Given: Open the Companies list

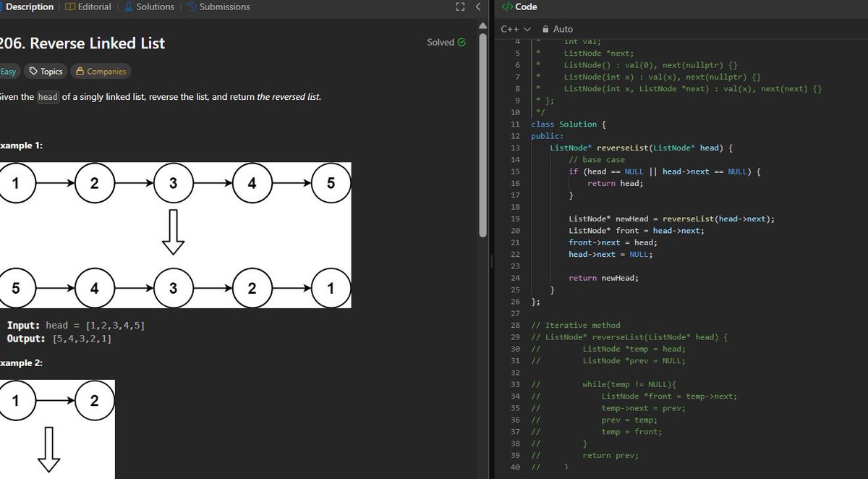Looking at the screenshot, I should coord(101,71).
